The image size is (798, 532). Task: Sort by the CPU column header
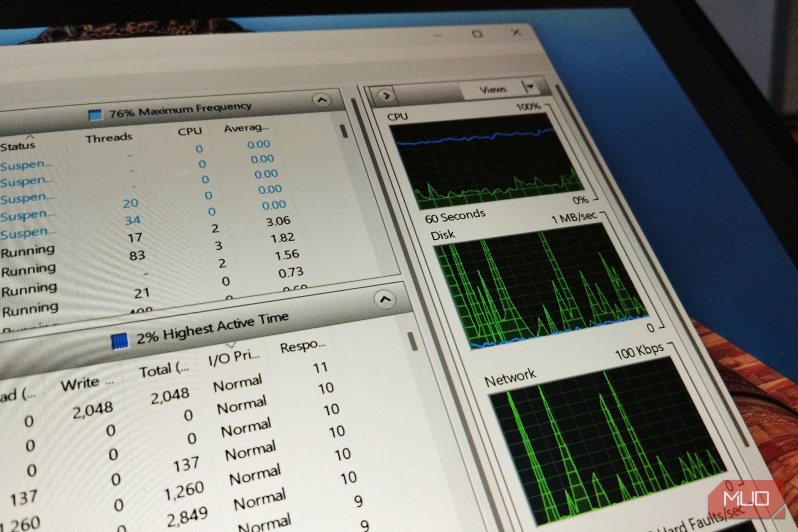click(x=190, y=131)
